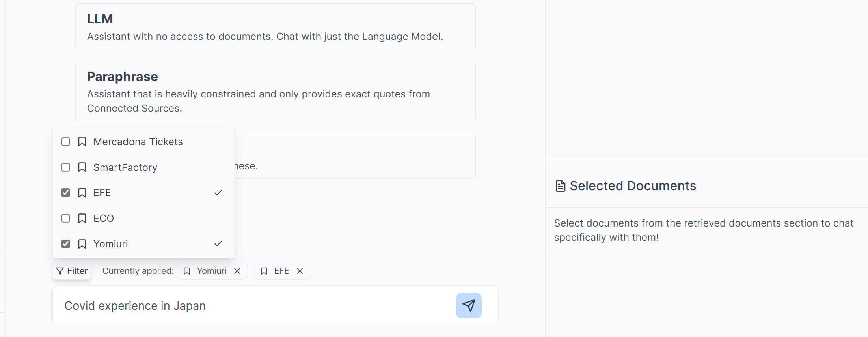This screenshot has width=868, height=337.
Task: Remove the Yomiuri filter chip
Action: click(237, 271)
